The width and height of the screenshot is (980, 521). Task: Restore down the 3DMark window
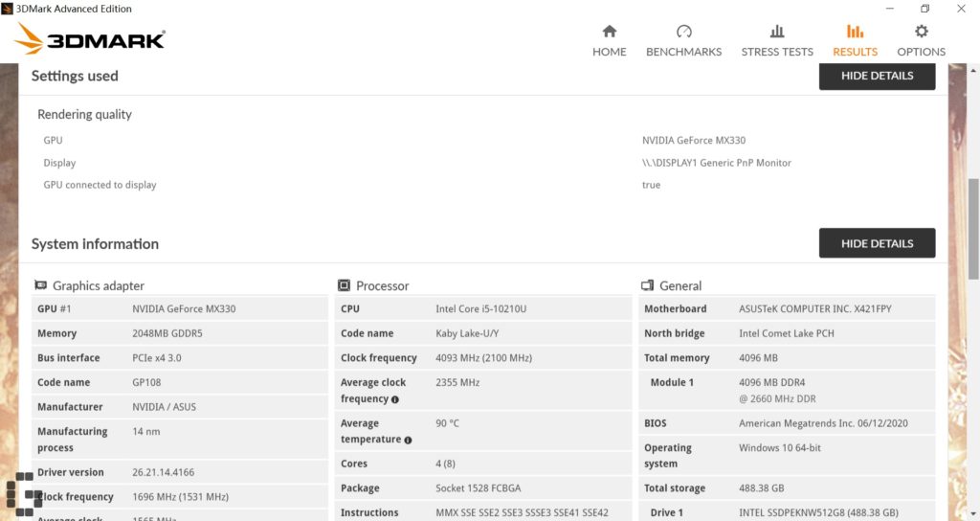pos(925,9)
